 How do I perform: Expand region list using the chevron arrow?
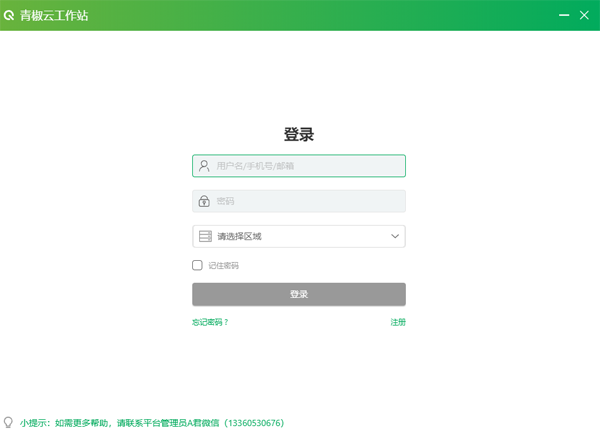tap(394, 237)
